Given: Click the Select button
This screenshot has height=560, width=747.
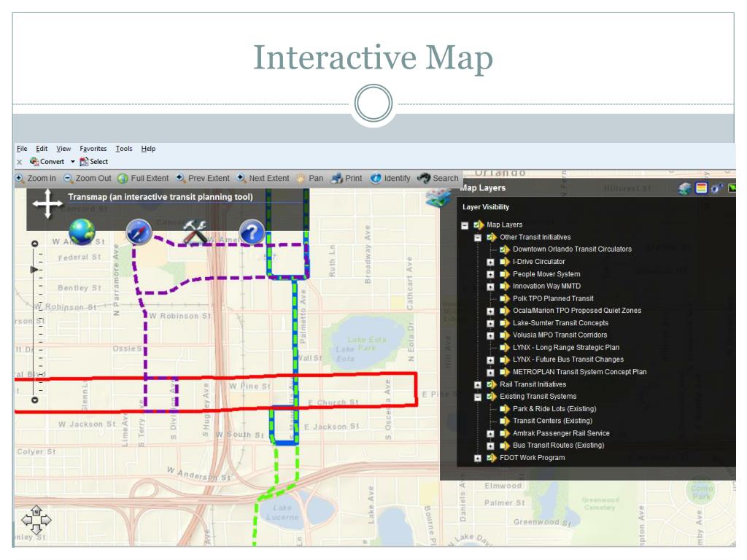Looking at the screenshot, I should point(94,161).
